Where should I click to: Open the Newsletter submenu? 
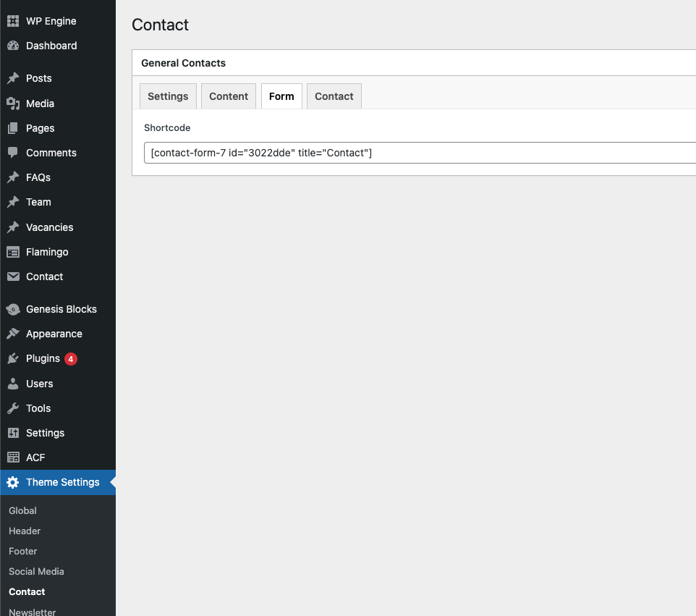[x=33, y=612]
